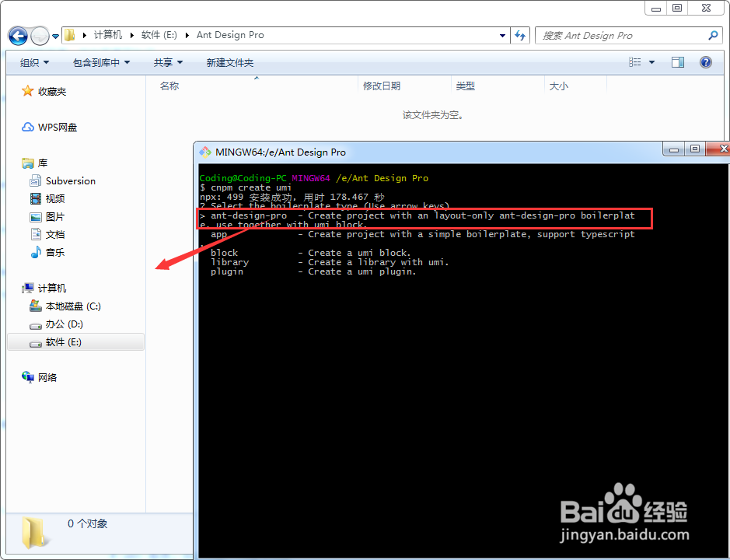The image size is (730, 560).
Task: Click the Subversion library icon
Action: coord(36,180)
